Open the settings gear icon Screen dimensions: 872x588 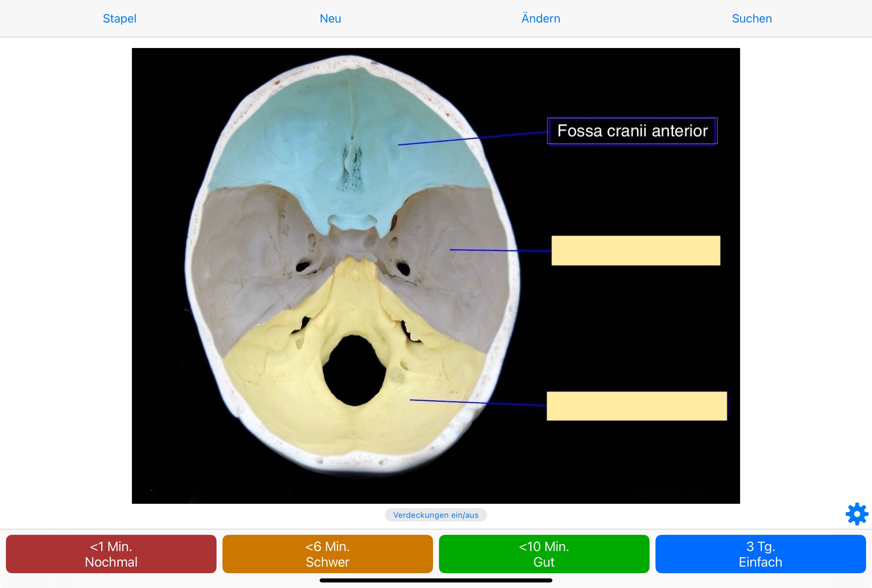click(x=856, y=514)
